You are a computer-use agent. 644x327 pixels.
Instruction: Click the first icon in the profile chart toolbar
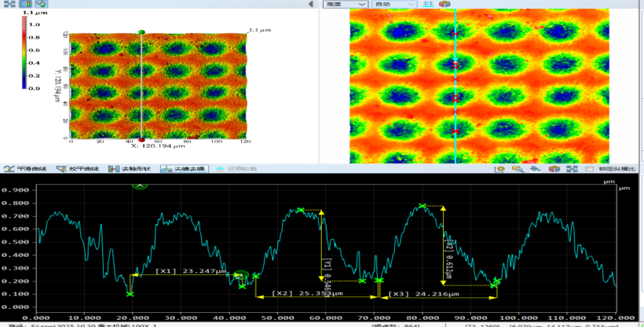(x=499, y=169)
